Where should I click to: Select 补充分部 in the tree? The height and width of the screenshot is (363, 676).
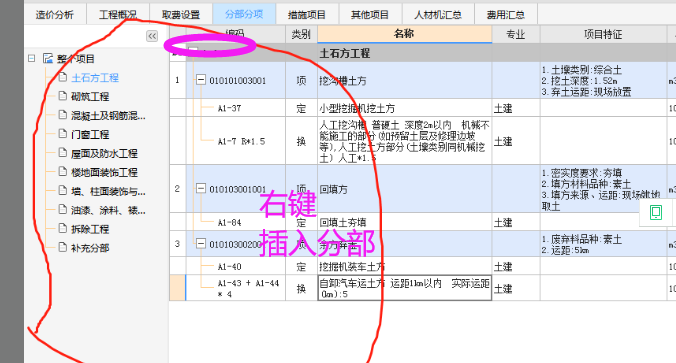90,248
